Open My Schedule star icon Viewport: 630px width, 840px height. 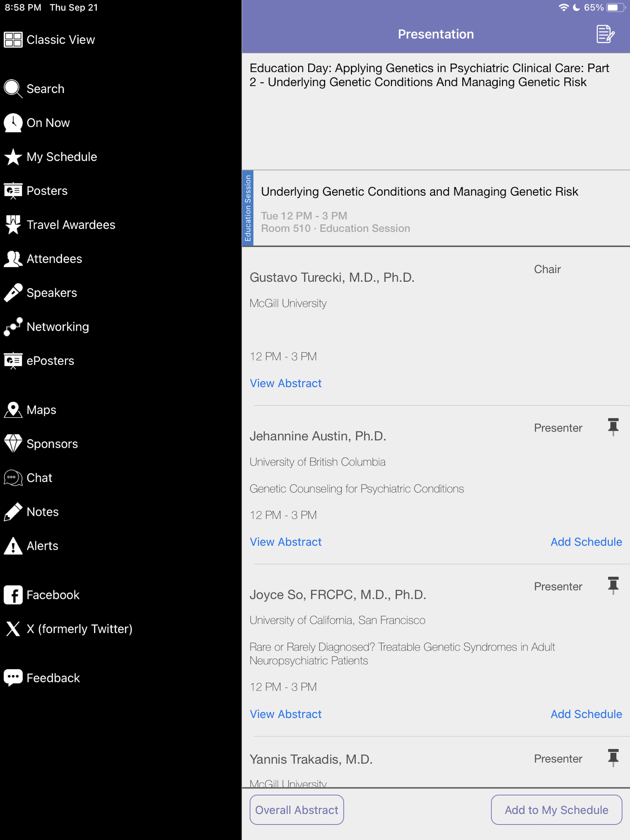click(13, 157)
